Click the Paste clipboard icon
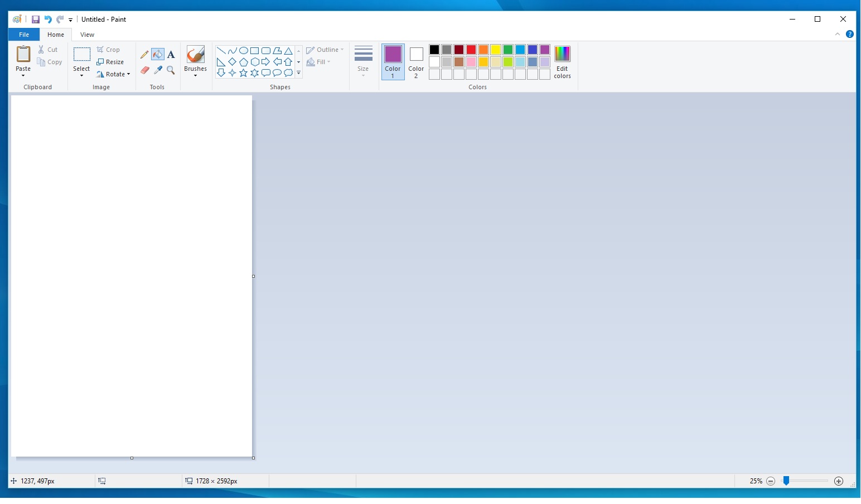The width and height of the screenshot is (861, 504). pos(23,54)
